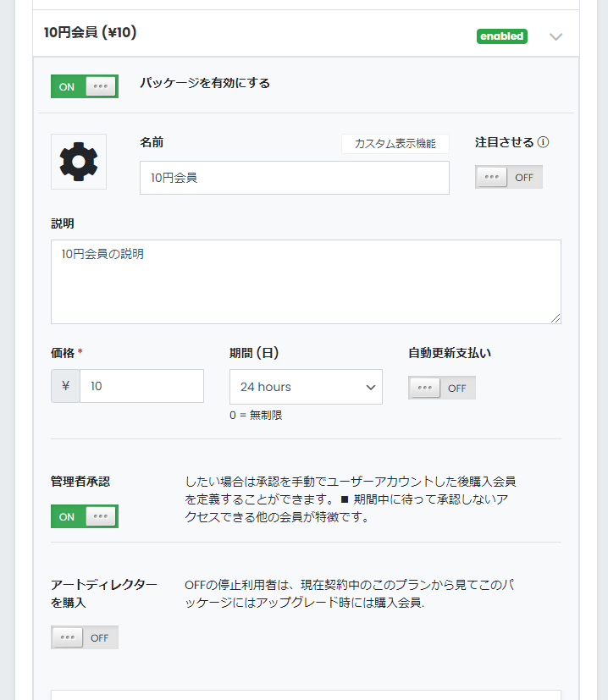Screen dimensions: 608x700
Task: Turn on the 注目させる switch
Action: tap(508, 177)
